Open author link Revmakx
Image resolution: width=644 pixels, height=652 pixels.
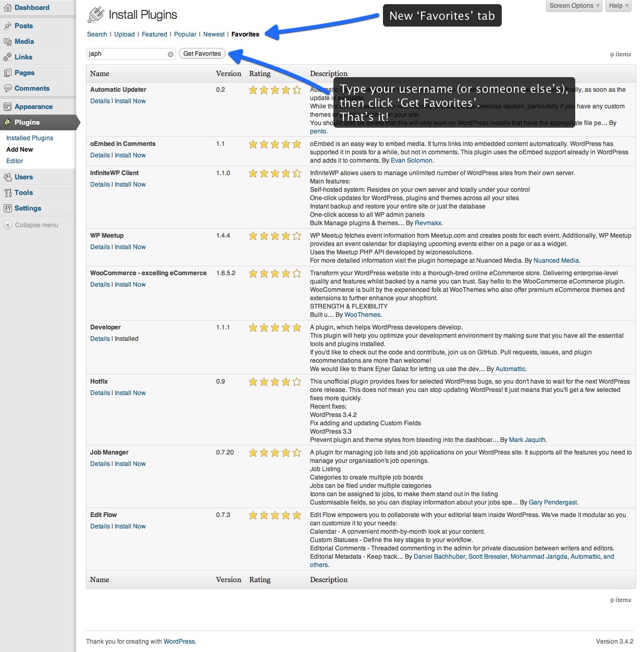tap(428, 223)
